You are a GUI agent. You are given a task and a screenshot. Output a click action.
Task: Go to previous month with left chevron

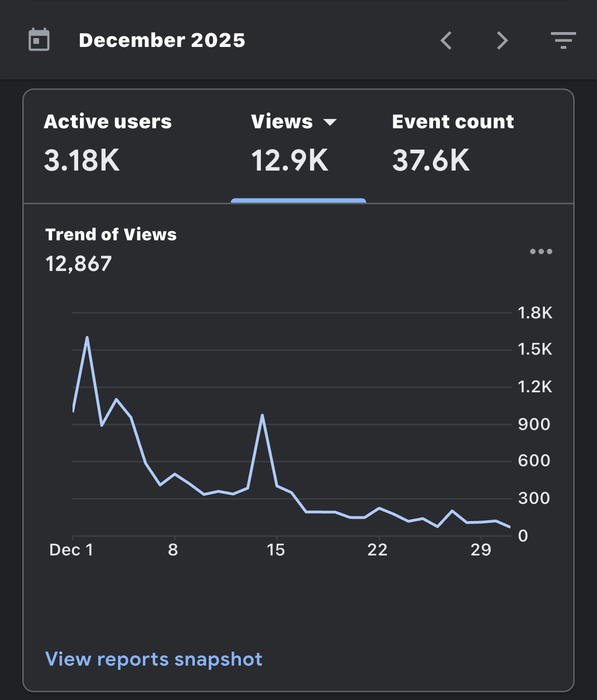pos(446,40)
